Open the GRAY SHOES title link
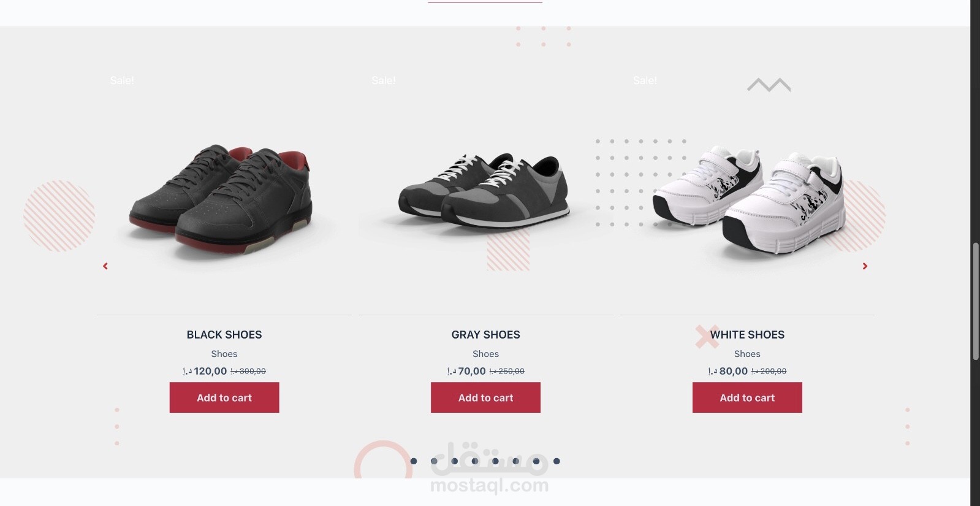Image resolution: width=980 pixels, height=506 pixels. [485, 335]
